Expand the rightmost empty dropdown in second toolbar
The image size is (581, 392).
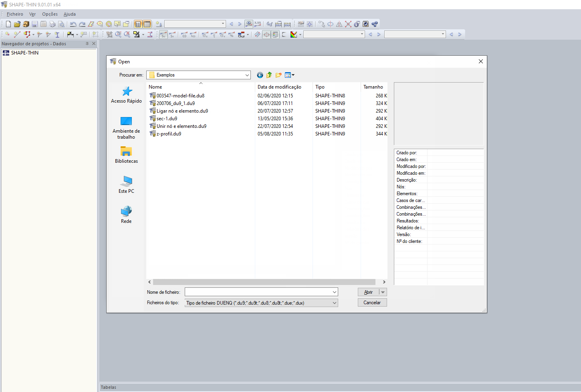(x=443, y=34)
